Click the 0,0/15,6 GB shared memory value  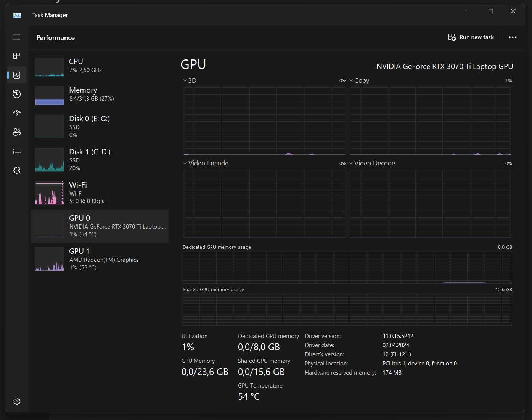point(261,372)
